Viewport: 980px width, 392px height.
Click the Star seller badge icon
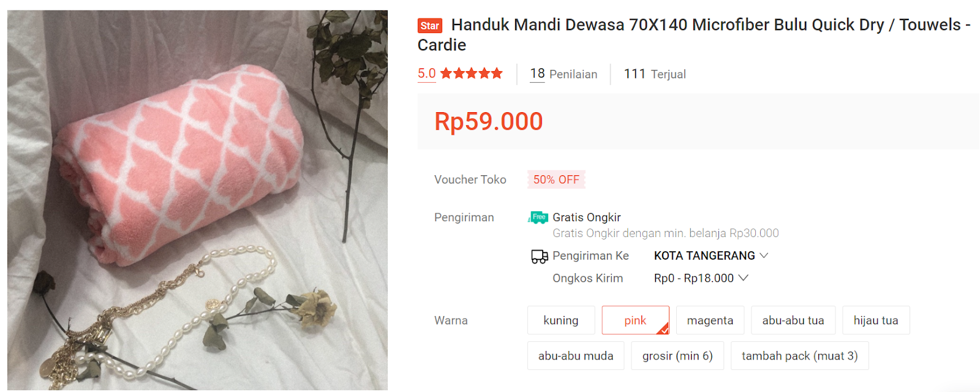coord(429,26)
